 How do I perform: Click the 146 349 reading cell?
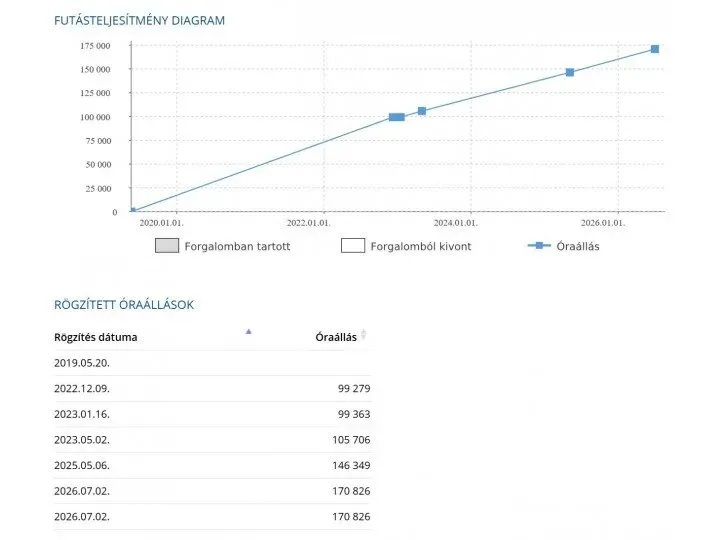pyautogui.click(x=351, y=465)
